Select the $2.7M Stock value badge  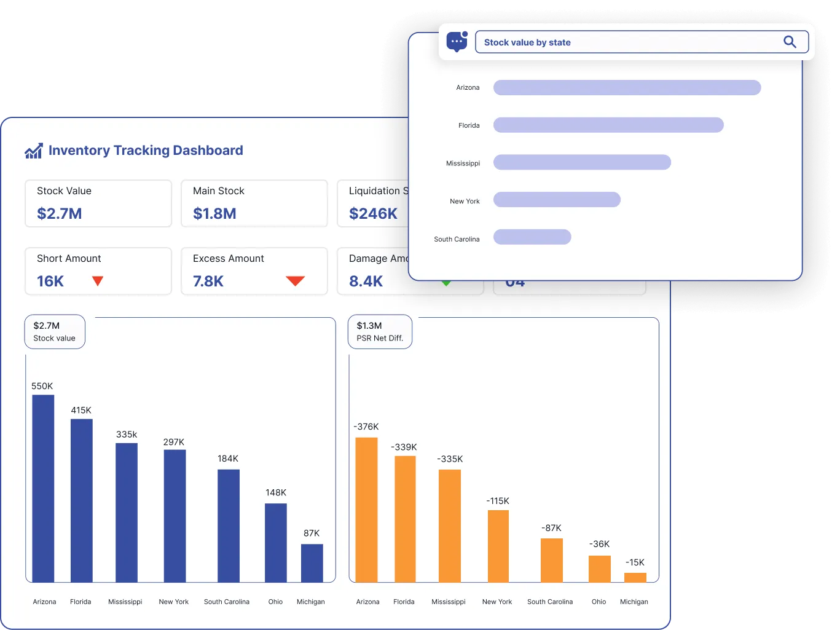[x=55, y=331]
